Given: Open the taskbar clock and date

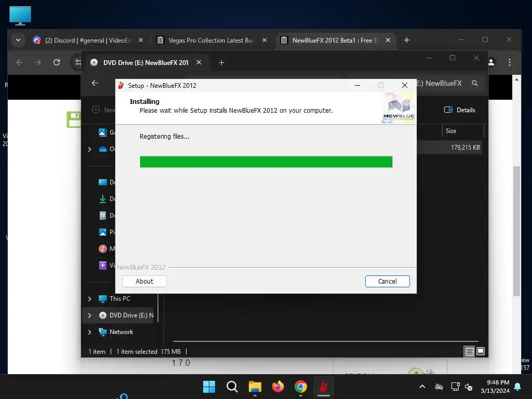Looking at the screenshot, I should (495, 387).
